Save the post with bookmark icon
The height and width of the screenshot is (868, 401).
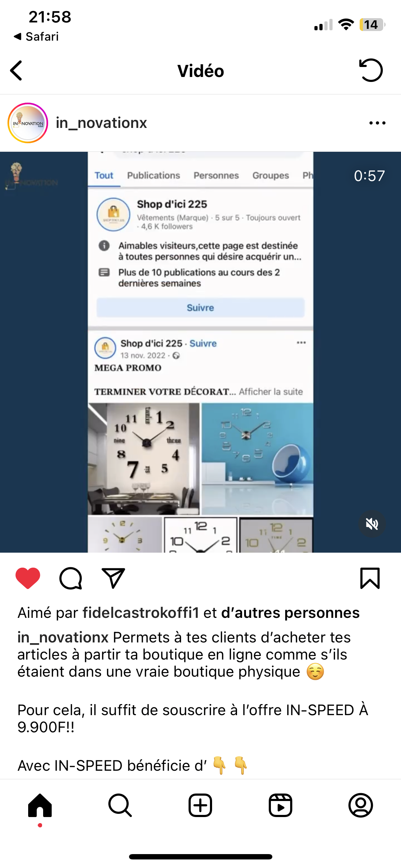[x=370, y=578]
